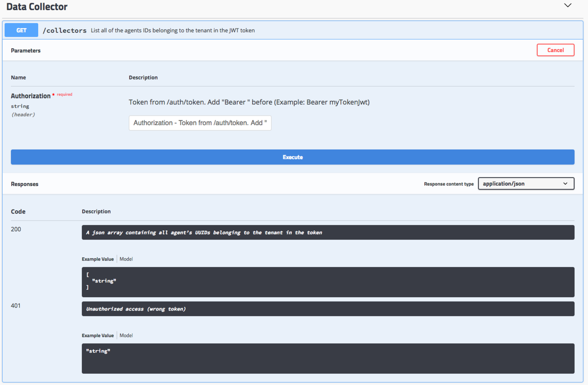Click the /collectors endpoint path
Image resolution: width=588 pixels, height=385 pixels.
click(65, 30)
